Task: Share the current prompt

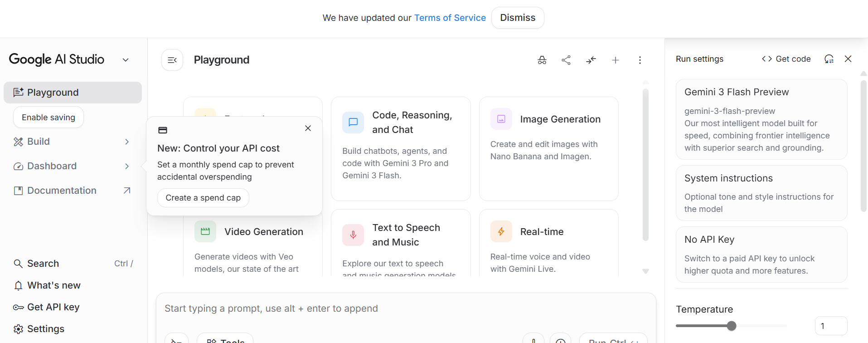Action: pos(566,60)
